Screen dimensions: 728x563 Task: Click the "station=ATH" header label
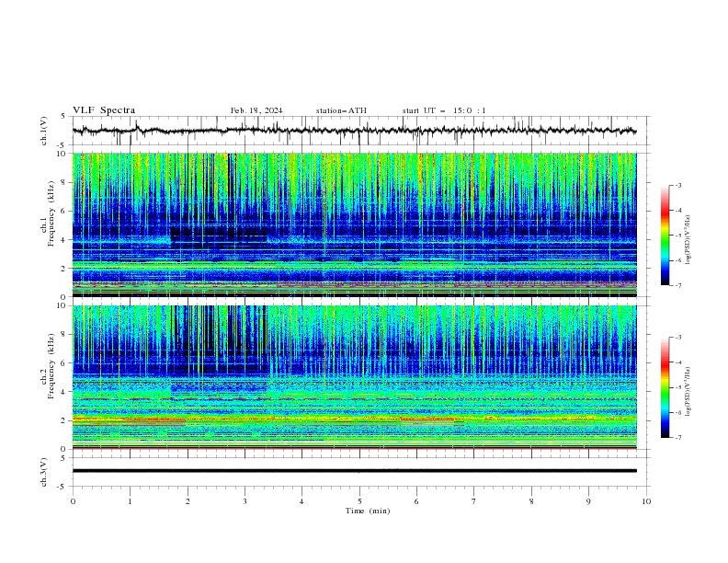point(341,110)
